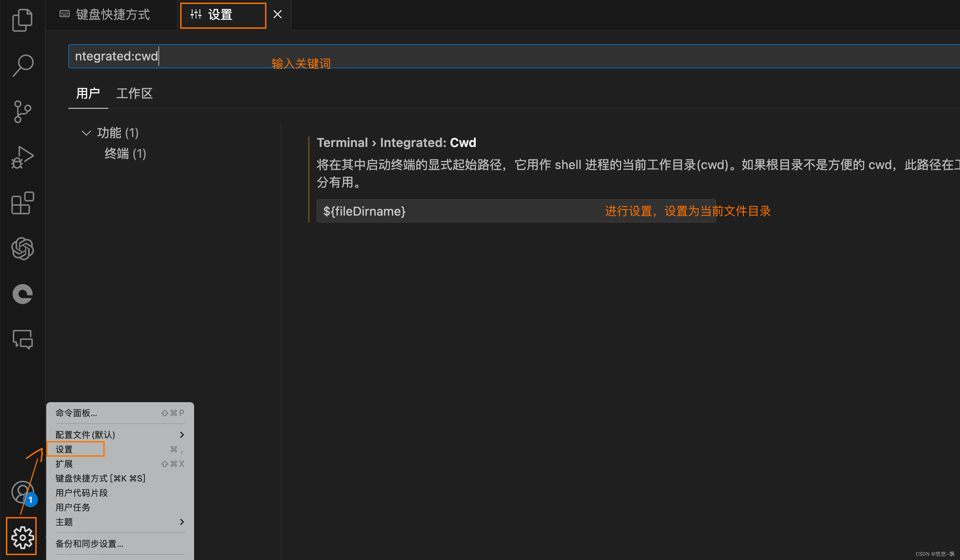Click the Manage gear icon
The image size is (960, 560).
click(22, 537)
